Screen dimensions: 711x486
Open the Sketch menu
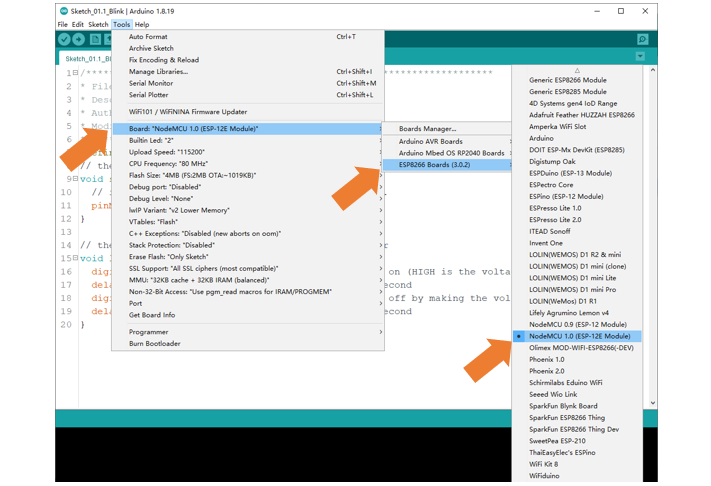click(x=98, y=24)
